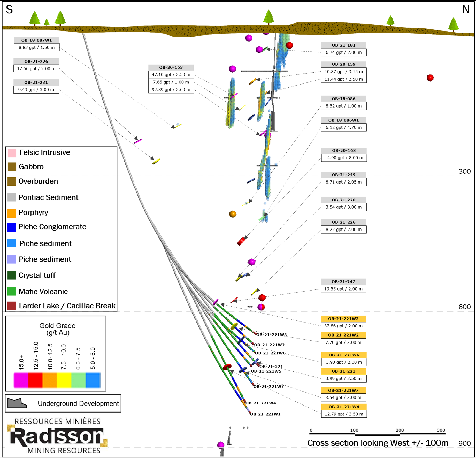Select the Crystal tuff dark green swatch
This screenshot has width=476, height=458.
12,275
